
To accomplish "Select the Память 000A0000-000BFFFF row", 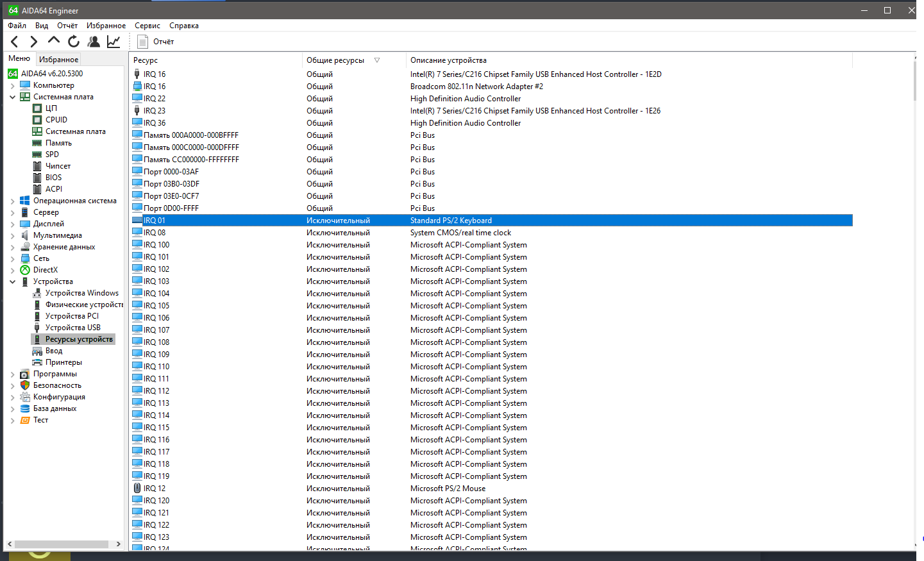I will 492,135.
